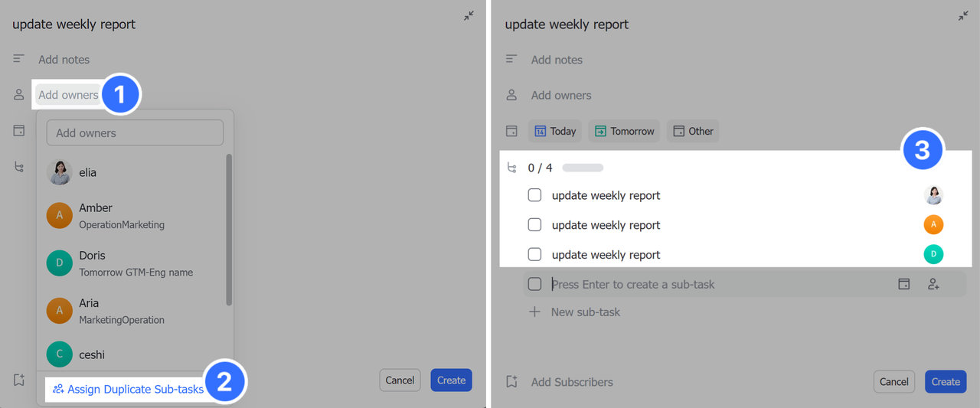Click elia's avatar on first sub-task
980x408 pixels.
[933, 195]
